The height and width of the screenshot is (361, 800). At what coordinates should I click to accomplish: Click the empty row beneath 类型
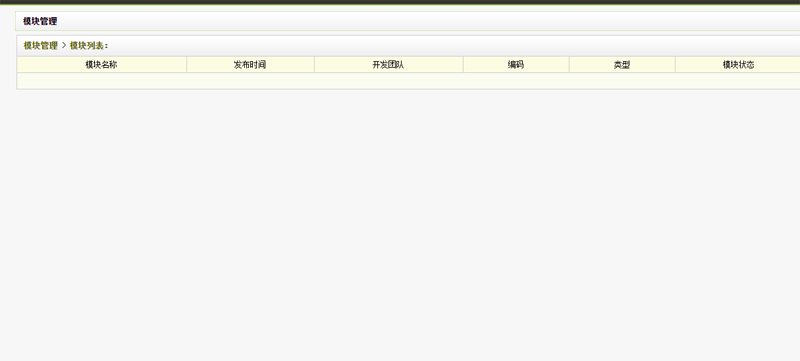coord(622,81)
